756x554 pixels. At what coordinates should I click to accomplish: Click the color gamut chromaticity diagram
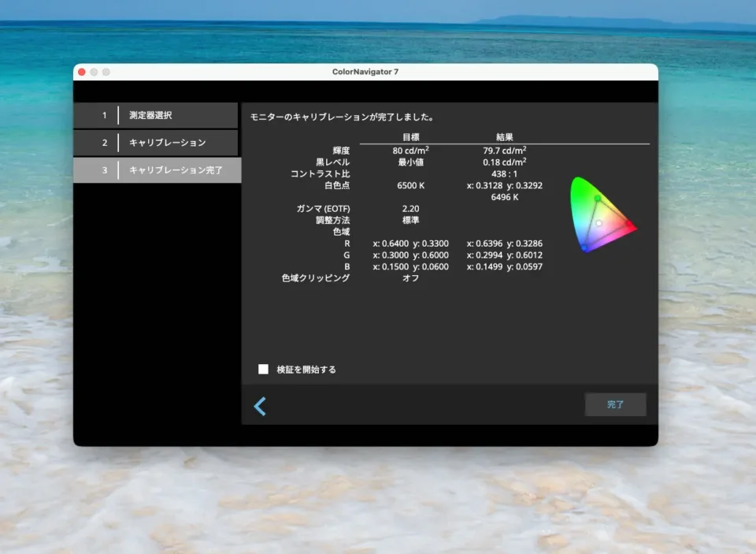tap(602, 214)
